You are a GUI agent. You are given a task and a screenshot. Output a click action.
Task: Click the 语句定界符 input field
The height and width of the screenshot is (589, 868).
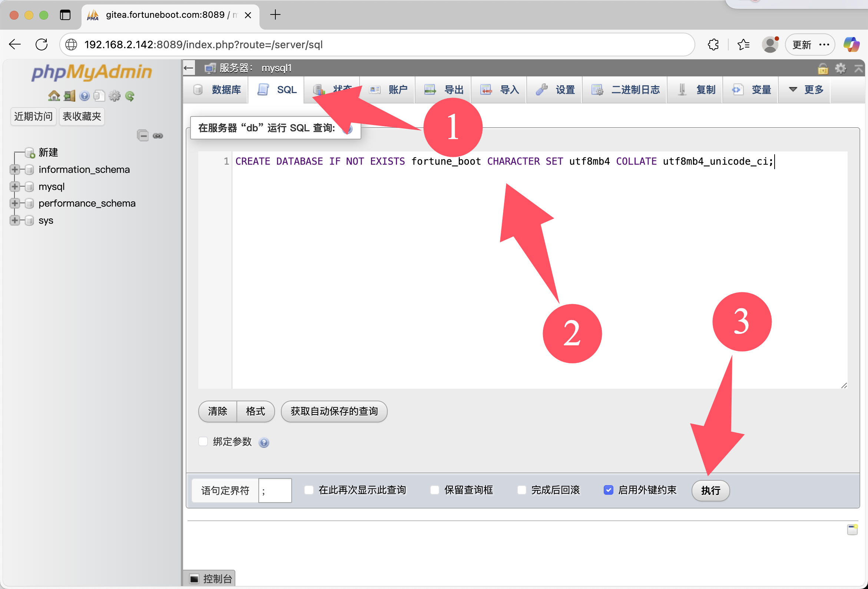(275, 491)
